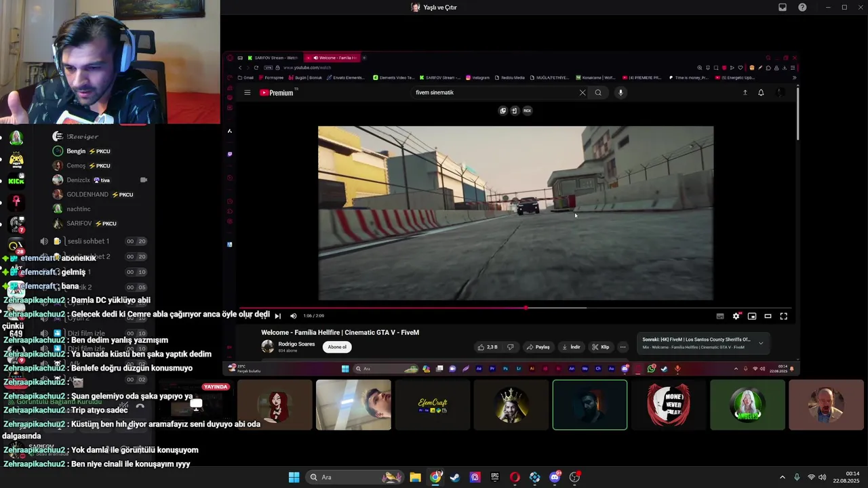Expand the Sonraki next-video mix panel

click(x=760, y=343)
